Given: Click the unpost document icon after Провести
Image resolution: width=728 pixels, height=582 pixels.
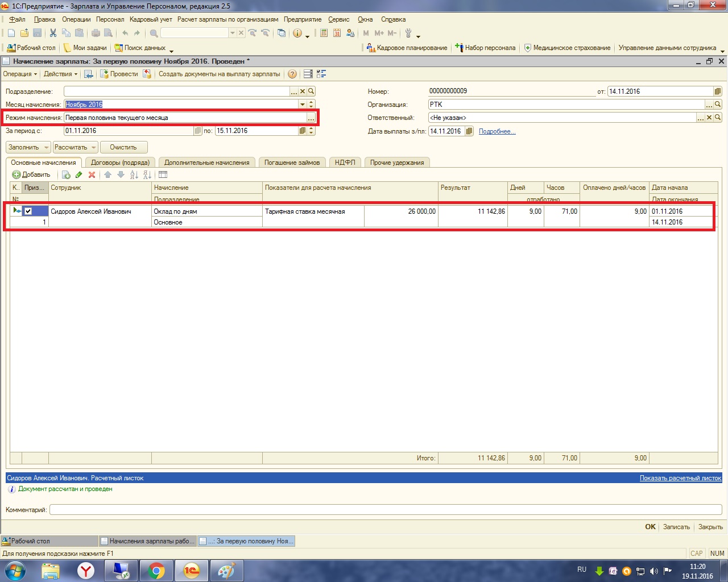Looking at the screenshot, I should click(147, 74).
